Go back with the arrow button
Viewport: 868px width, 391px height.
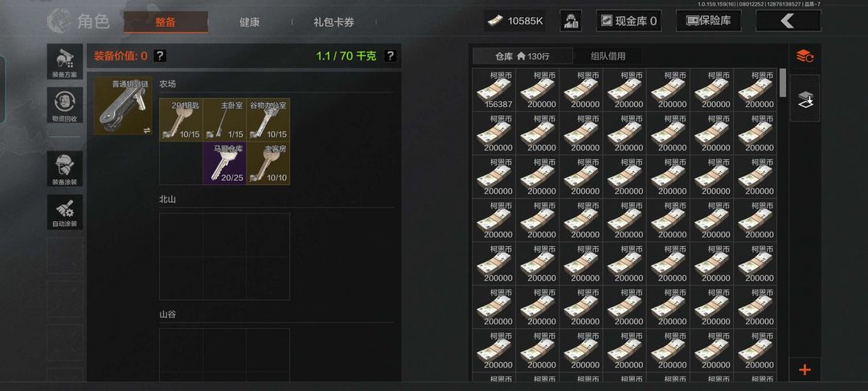[788, 21]
